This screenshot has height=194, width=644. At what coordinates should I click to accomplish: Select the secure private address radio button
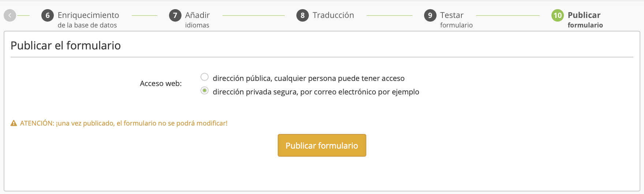point(205,90)
